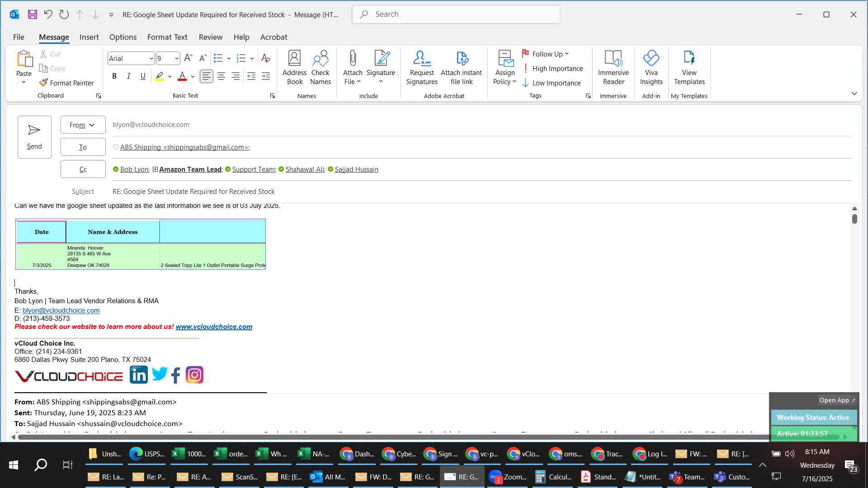
Task: Open Calculator from the taskbar
Action: (x=553, y=477)
